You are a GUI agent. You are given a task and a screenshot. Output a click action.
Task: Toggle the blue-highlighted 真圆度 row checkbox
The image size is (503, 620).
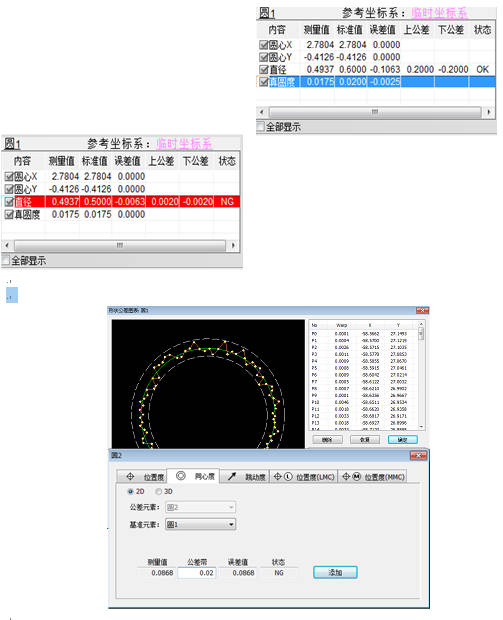(263, 82)
